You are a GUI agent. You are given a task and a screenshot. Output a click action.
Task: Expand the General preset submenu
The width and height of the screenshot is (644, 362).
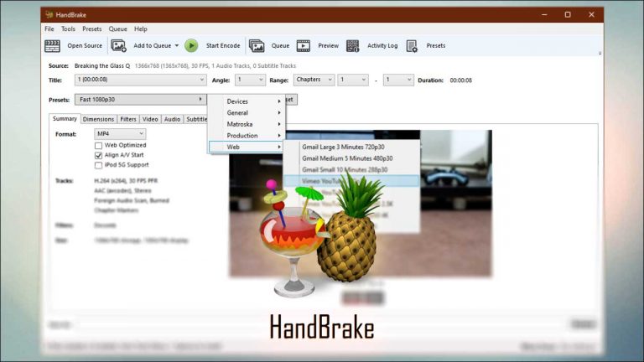246,113
